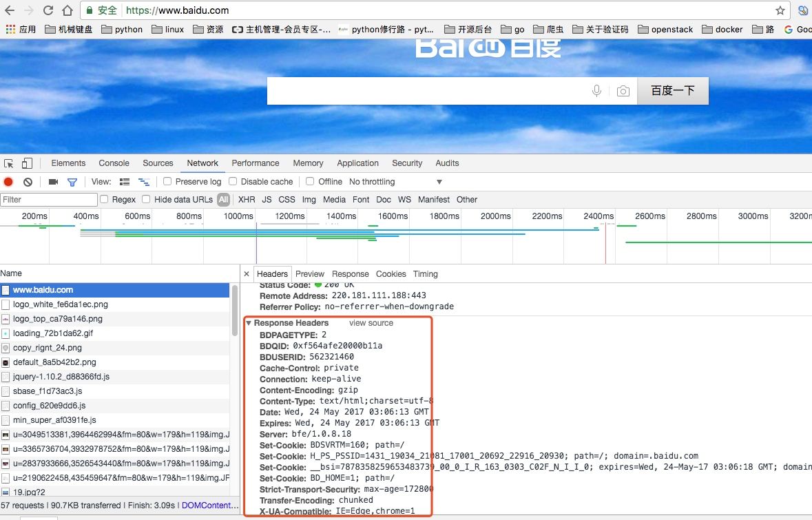Viewport: 812px width, 520px height.
Task: Switch to the Elements tab
Action: click(68, 163)
